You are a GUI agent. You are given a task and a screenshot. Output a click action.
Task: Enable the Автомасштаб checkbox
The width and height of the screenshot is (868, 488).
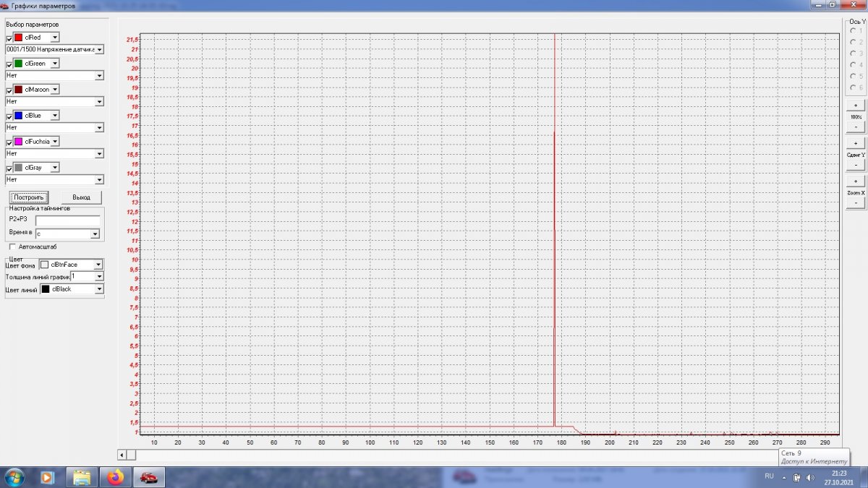tap(13, 247)
